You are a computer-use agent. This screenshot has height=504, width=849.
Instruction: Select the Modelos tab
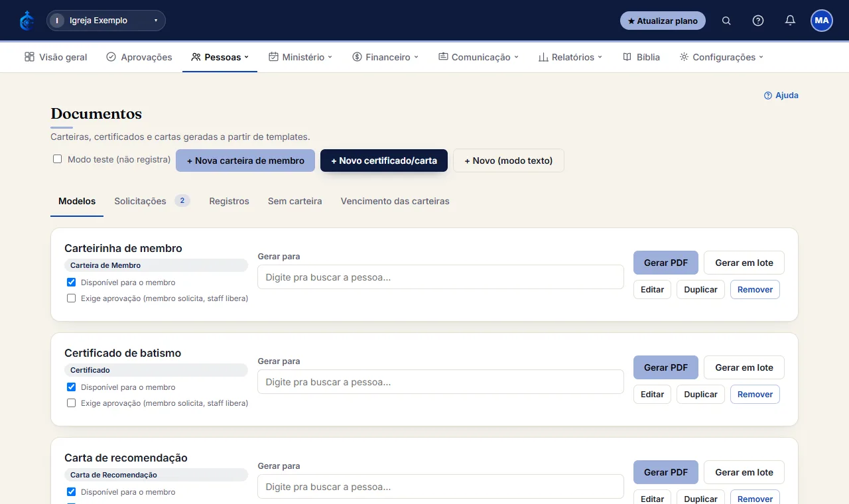[77, 201]
